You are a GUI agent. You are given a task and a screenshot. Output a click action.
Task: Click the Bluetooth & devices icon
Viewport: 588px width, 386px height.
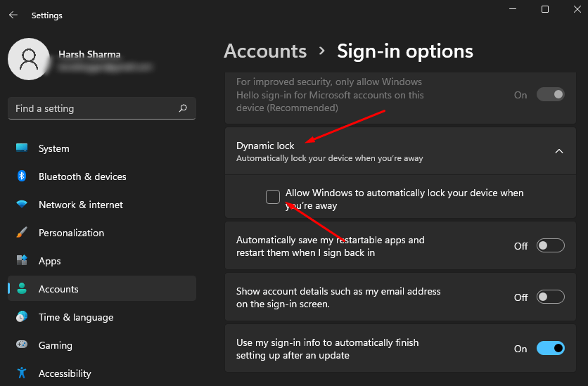[x=22, y=176]
